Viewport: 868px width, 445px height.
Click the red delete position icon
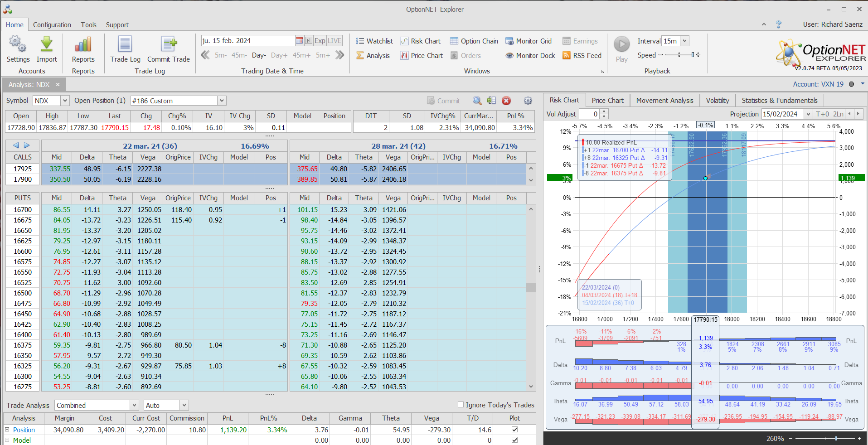[x=506, y=101]
